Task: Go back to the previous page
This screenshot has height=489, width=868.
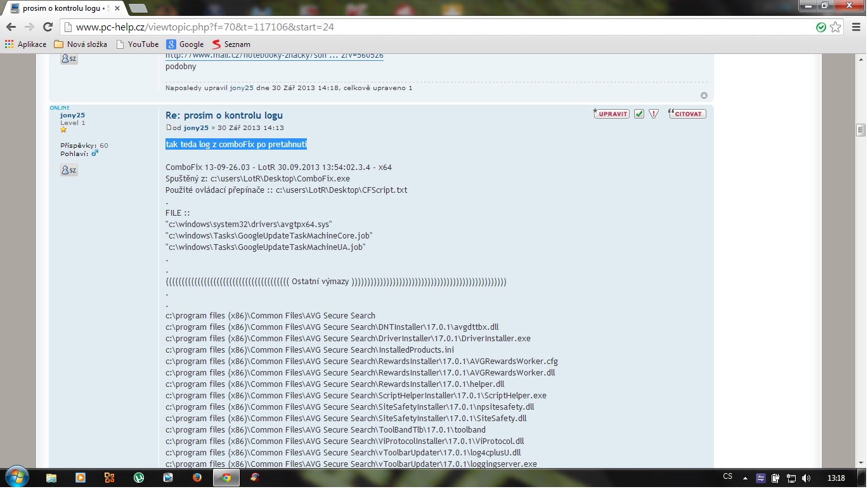Action: (x=11, y=27)
